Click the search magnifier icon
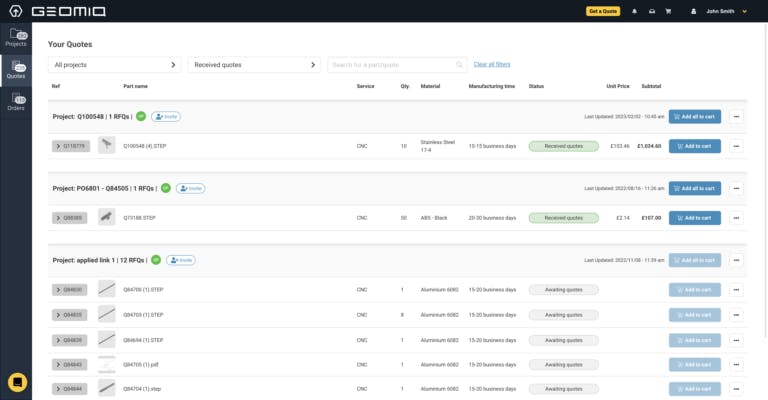Screen dimensions: 768x400 click(x=460, y=65)
